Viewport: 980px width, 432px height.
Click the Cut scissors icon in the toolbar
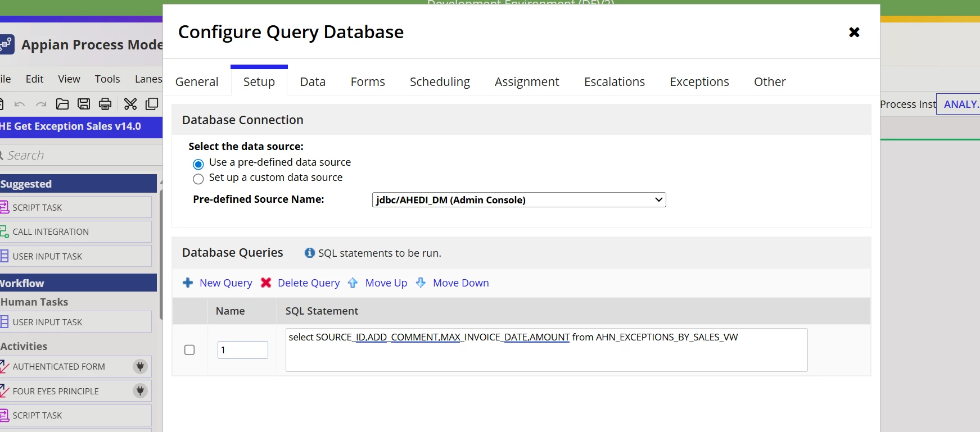130,104
